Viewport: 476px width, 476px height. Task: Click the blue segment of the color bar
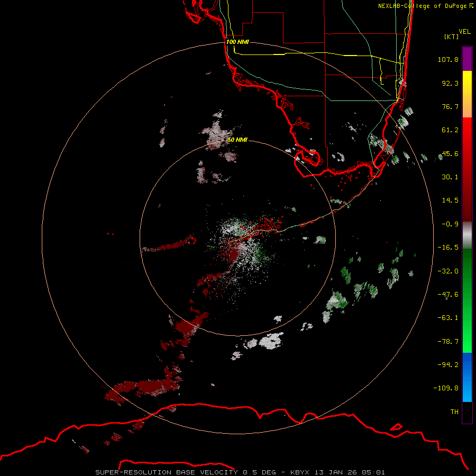click(x=467, y=377)
